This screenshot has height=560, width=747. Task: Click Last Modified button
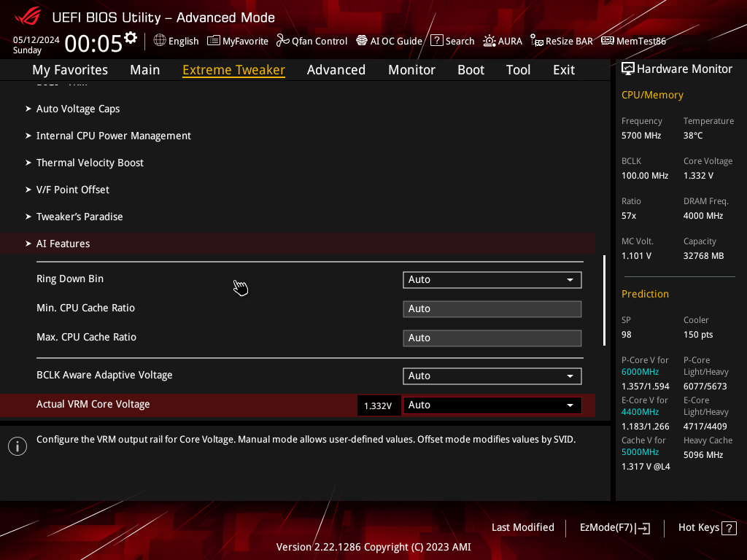point(522,528)
